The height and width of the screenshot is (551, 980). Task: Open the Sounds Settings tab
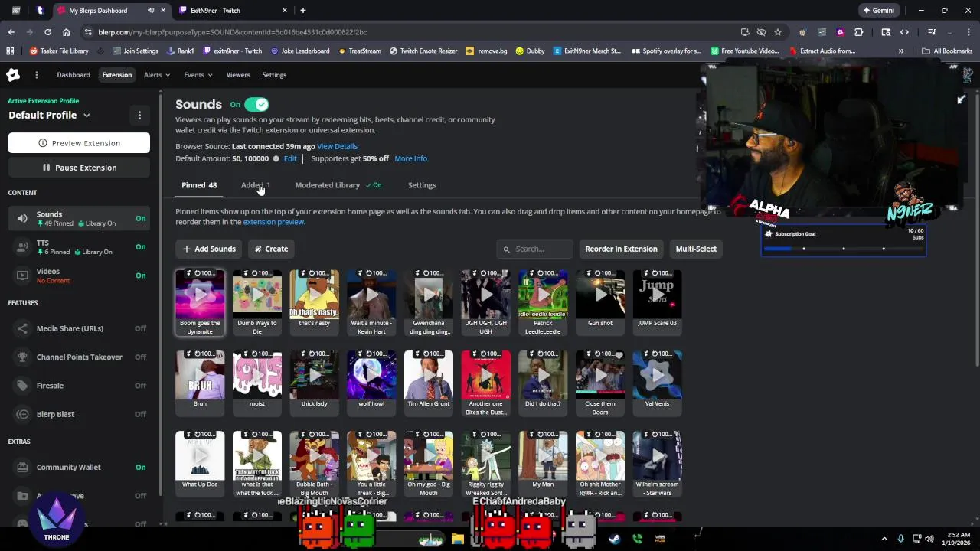coord(422,185)
